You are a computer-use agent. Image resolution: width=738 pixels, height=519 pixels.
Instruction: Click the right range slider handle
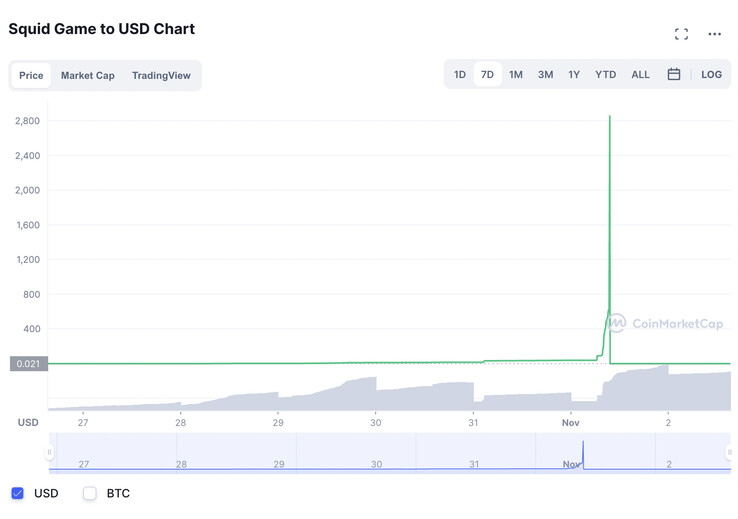(730, 452)
